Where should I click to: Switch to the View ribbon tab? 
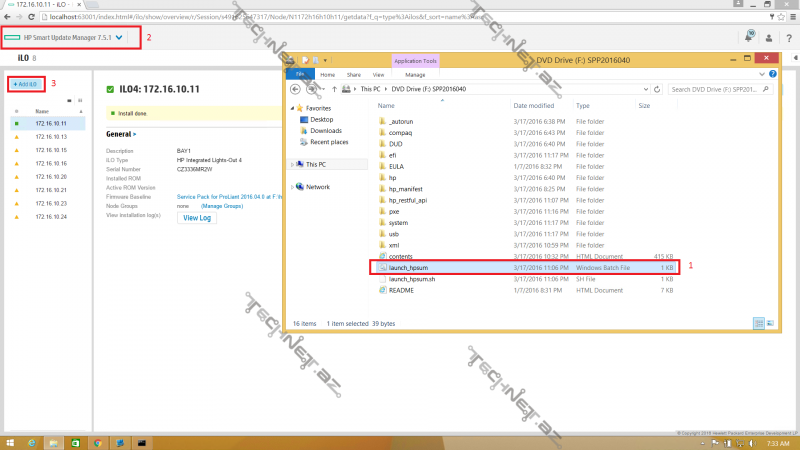pyautogui.click(x=379, y=74)
